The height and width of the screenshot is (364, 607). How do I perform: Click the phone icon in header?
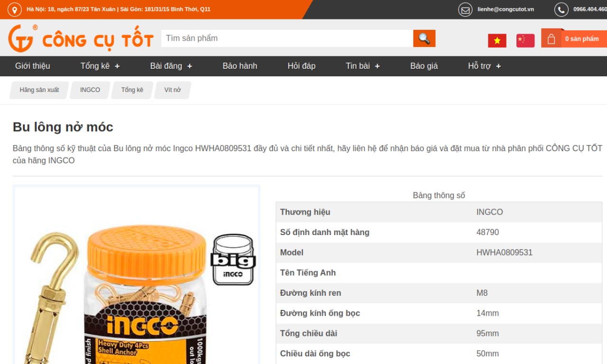click(561, 9)
